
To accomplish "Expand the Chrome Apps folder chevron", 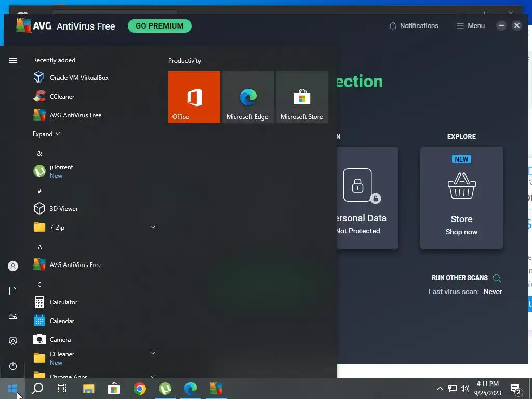I will [153, 376].
